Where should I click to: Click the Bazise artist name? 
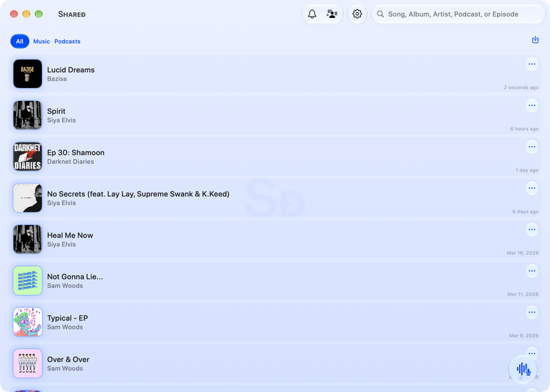point(57,79)
